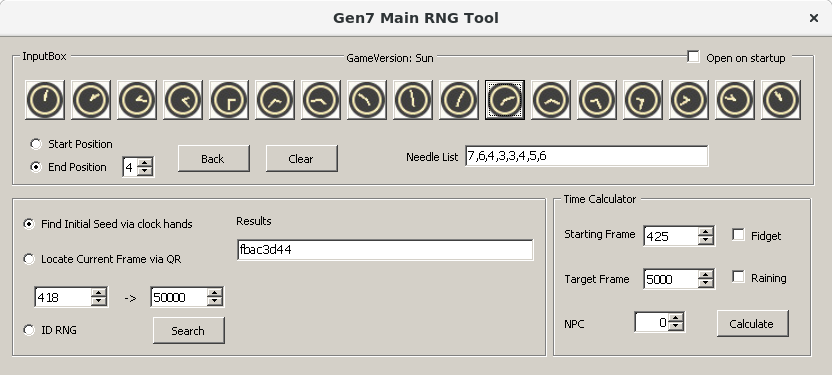Tick the Fidget checkbox

coord(738,234)
